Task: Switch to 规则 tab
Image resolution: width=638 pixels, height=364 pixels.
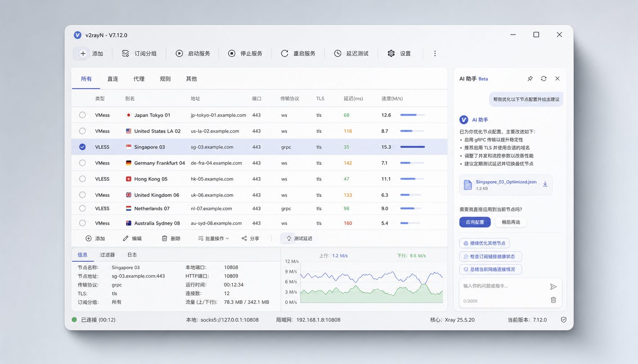Action: [x=165, y=79]
